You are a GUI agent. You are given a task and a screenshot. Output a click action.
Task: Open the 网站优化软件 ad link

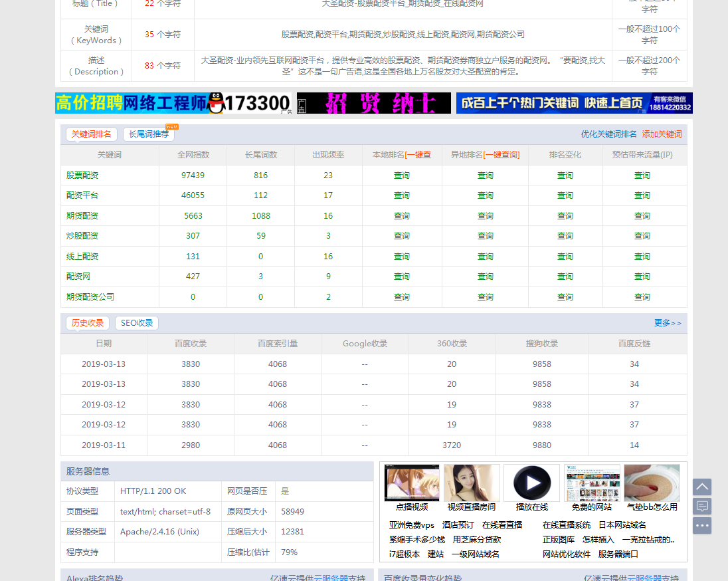pyautogui.click(x=567, y=554)
